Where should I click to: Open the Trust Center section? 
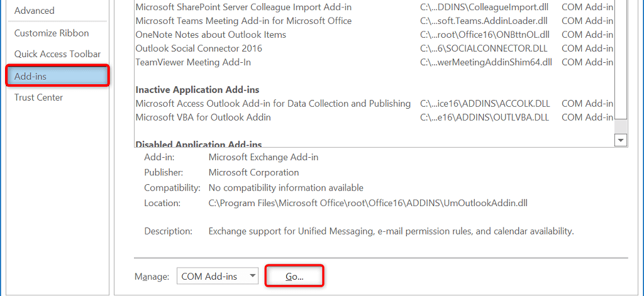[38, 97]
